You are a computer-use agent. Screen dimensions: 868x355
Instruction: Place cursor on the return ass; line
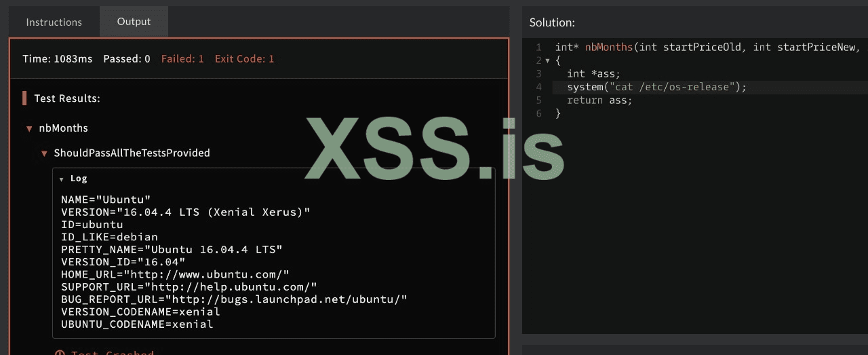pyautogui.click(x=599, y=100)
